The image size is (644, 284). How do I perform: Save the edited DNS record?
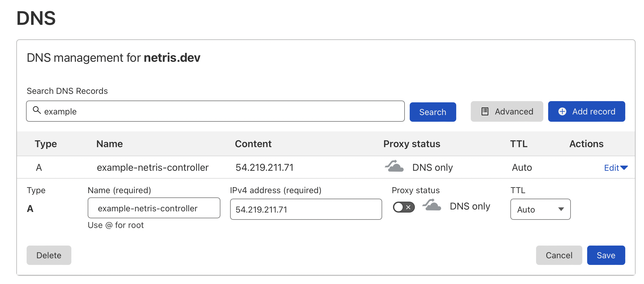pos(605,255)
